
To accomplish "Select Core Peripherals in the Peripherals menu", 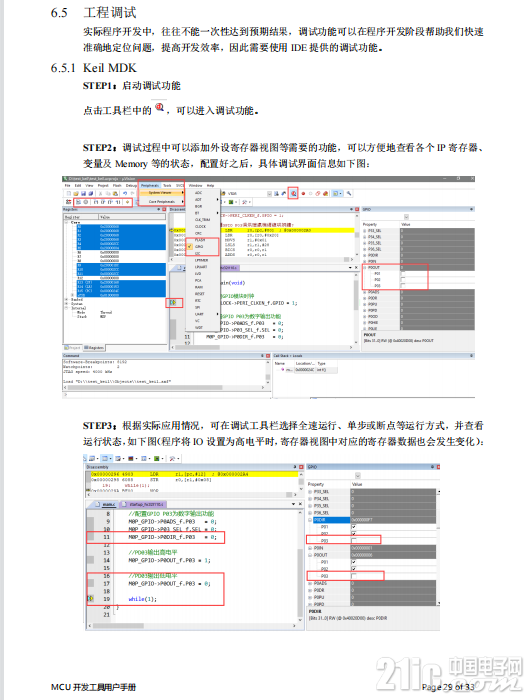I will click(161, 202).
